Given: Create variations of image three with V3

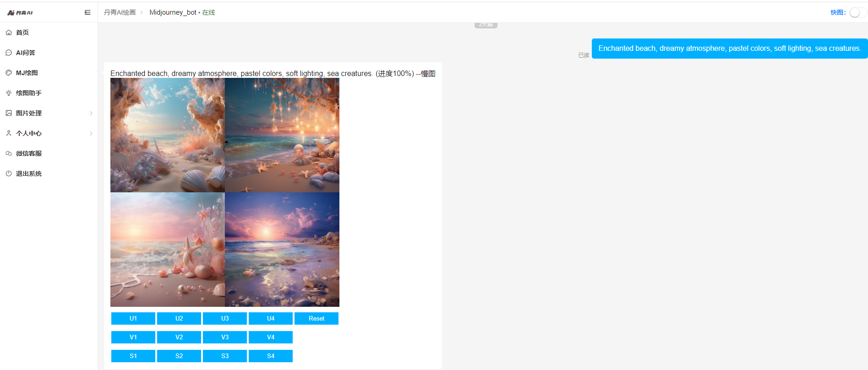Looking at the screenshot, I should coord(225,337).
